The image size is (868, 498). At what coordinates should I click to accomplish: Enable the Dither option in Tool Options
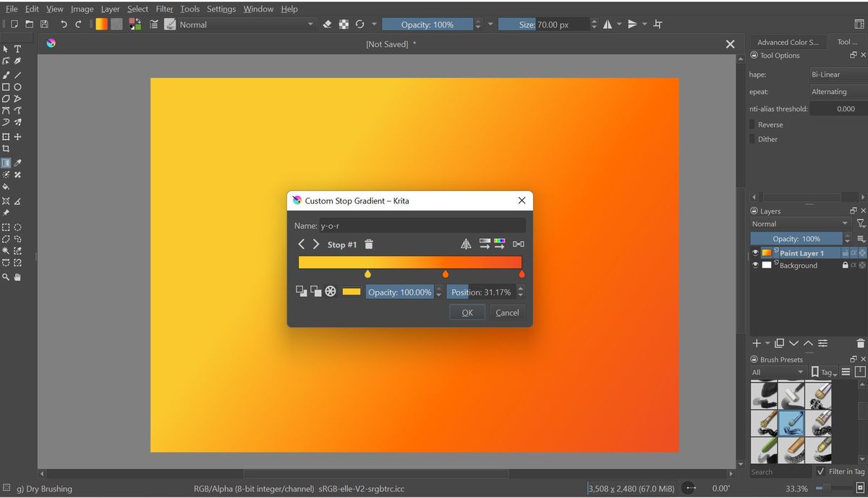click(x=752, y=139)
